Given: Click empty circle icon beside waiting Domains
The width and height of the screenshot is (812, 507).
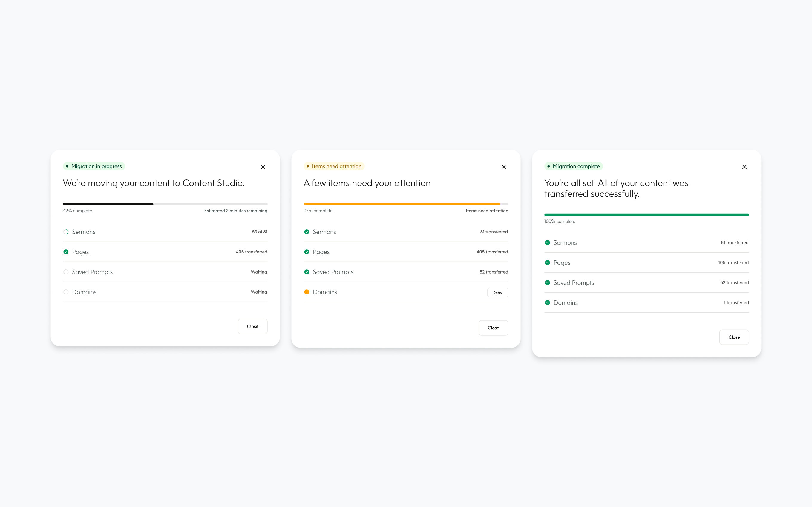Looking at the screenshot, I should tap(66, 292).
